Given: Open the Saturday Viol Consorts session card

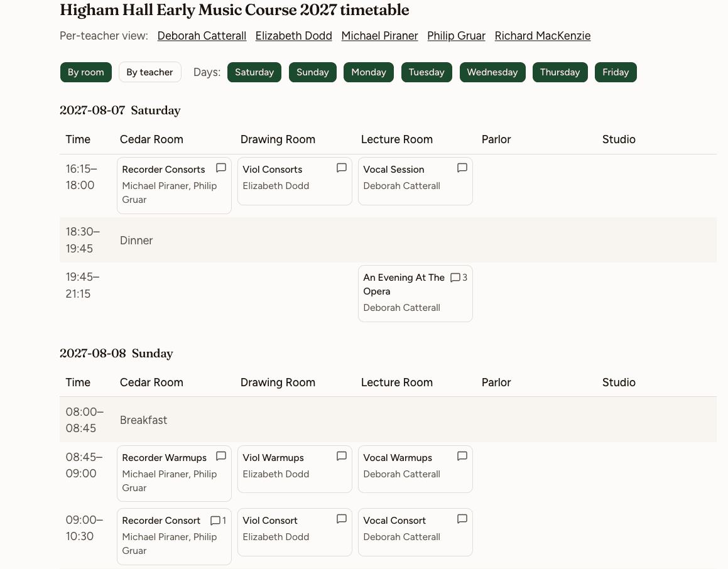Looking at the screenshot, I should click(x=295, y=181).
